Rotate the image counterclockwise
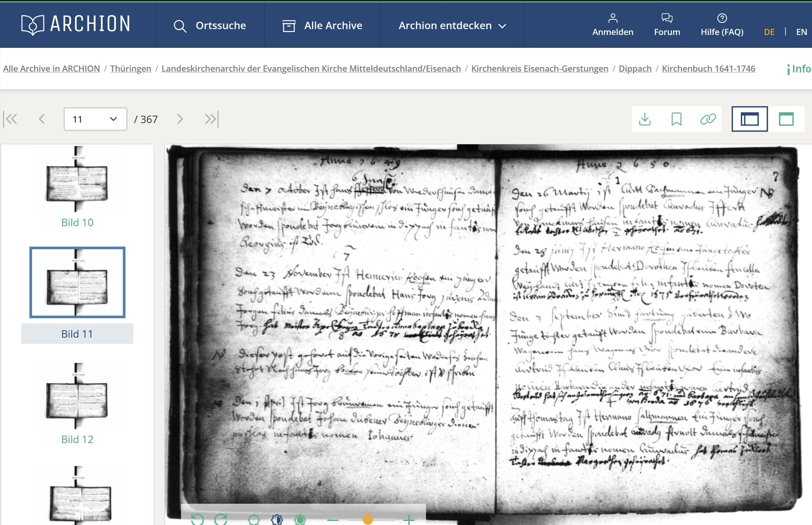812x525 pixels. tap(197, 519)
